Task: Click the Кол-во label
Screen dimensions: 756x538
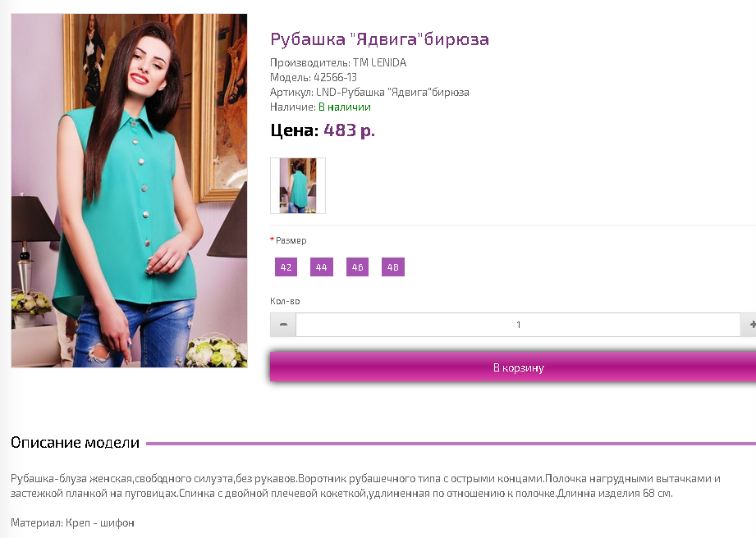Action: pyautogui.click(x=285, y=301)
